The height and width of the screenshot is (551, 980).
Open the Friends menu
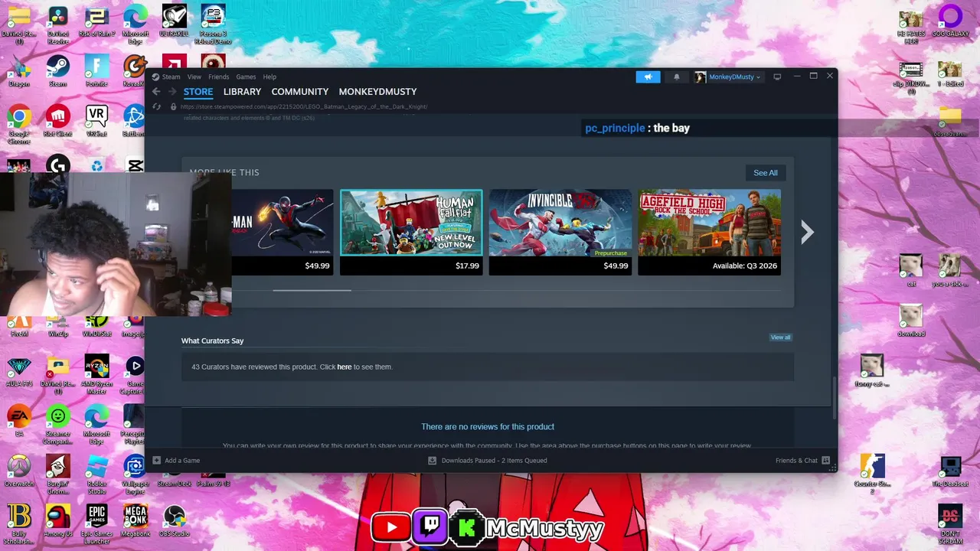218,77
